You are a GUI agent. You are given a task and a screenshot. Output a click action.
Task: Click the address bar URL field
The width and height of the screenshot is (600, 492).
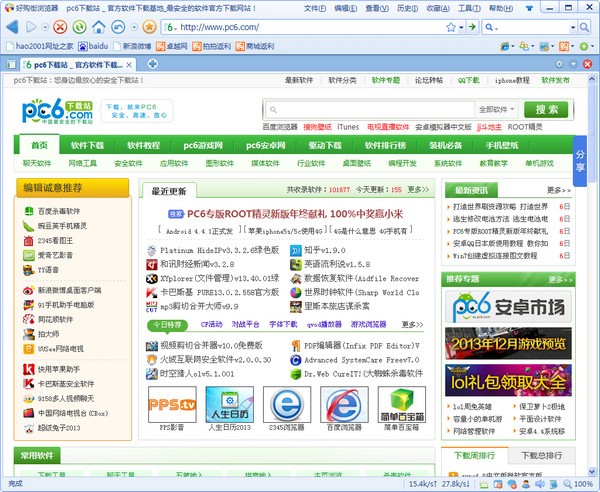click(x=306, y=27)
